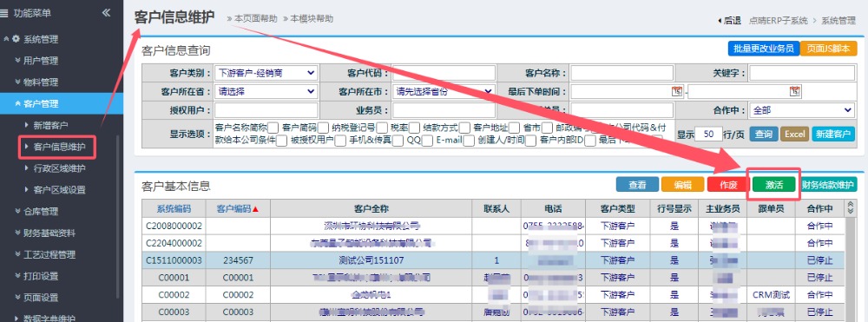This screenshot has height=322, width=868.
Task: Enable the 税率 display option checkbox
Action: click(415, 128)
